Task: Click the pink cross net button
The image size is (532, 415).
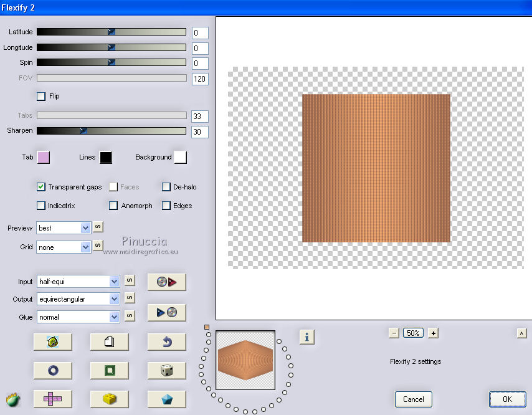Action: point(52,399)
